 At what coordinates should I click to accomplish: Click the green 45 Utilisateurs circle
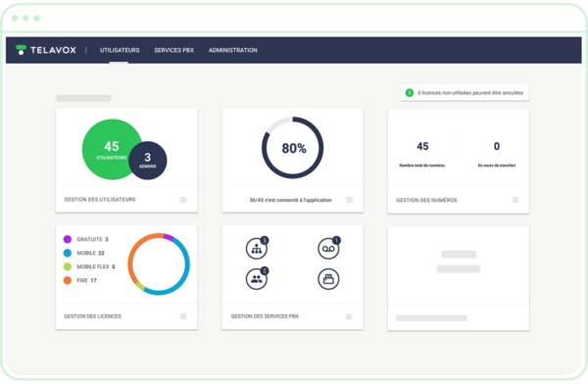tap(112, 149)
